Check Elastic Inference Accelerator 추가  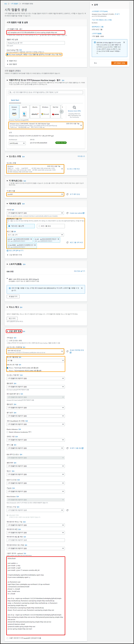point(7,432)
